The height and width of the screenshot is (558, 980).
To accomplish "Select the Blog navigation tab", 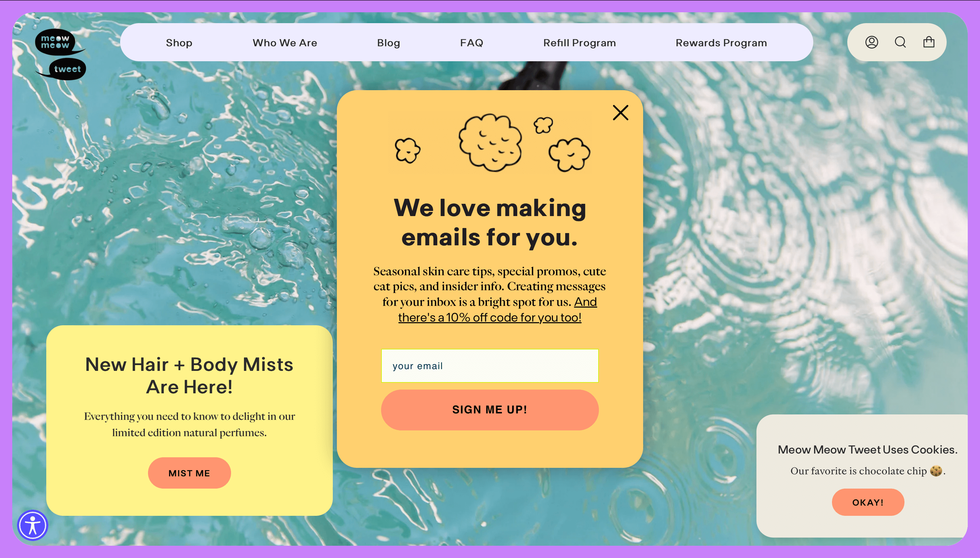I will [388, 43].
